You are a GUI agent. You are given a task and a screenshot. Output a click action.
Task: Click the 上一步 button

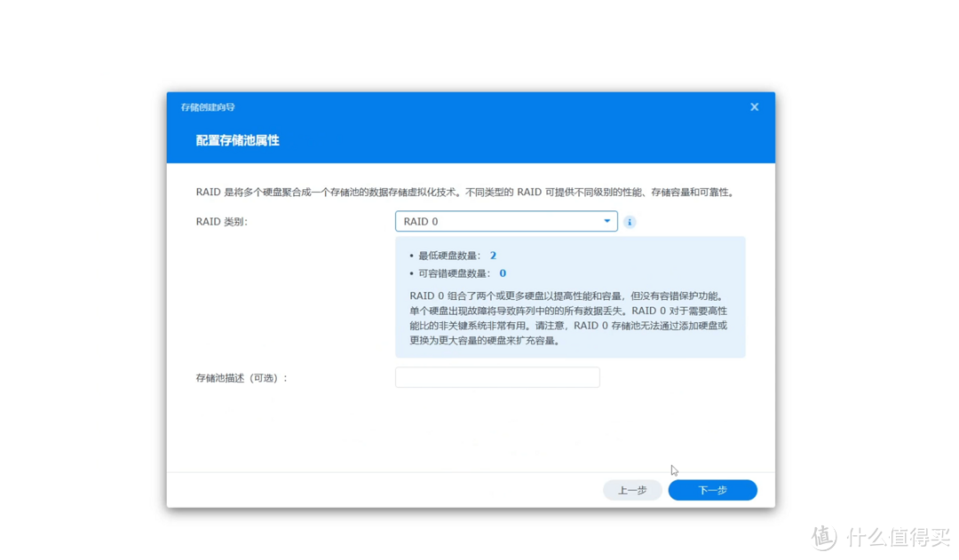pyautogui.click(x=632, y=490)
